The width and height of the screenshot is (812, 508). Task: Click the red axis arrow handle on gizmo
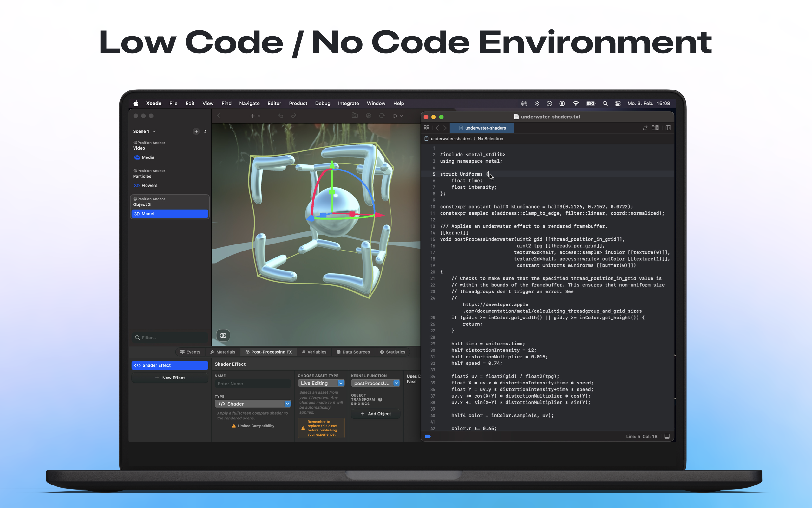pos(379,215)
